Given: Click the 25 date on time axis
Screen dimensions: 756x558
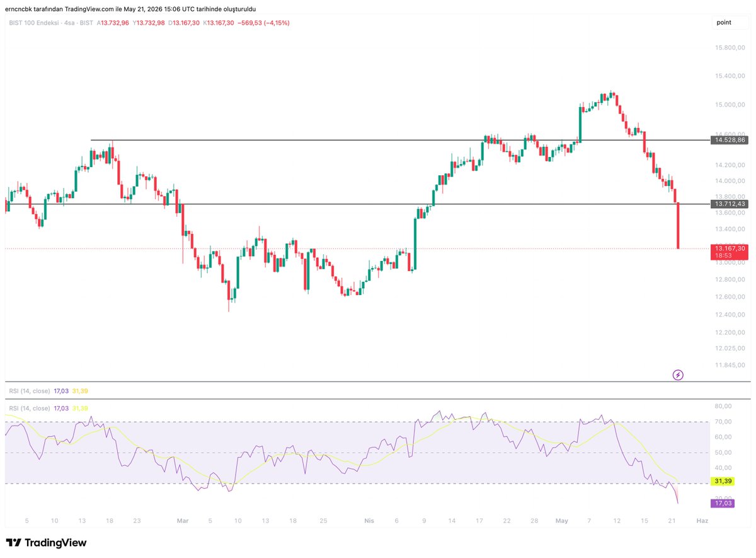Looking at the screenshot, I should click(x=323, y=521).
